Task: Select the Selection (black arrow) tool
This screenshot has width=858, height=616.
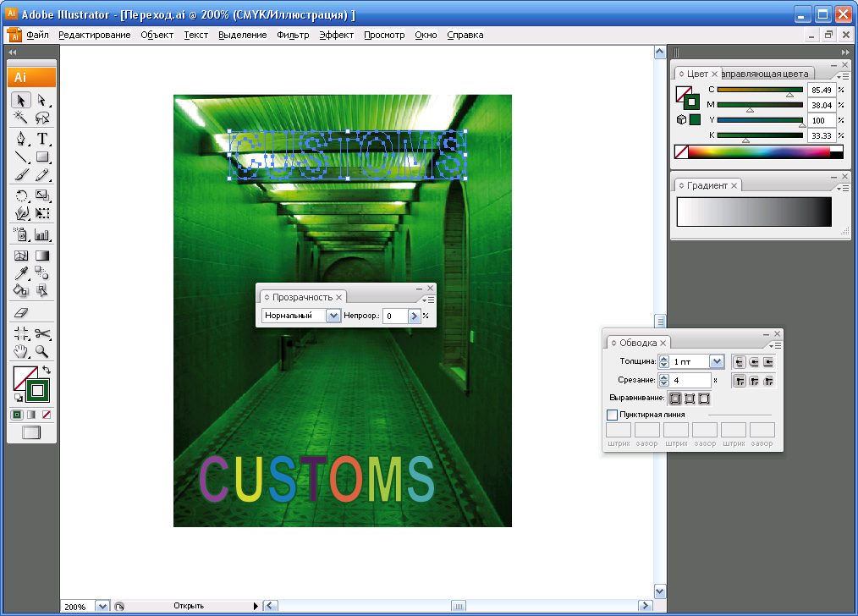Action: 21,101
